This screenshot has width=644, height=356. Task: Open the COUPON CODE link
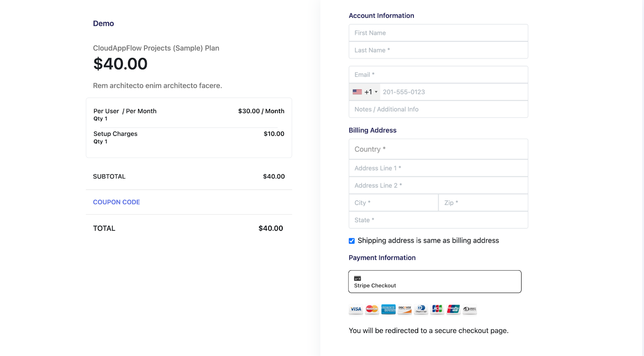[x=116, y=202]
